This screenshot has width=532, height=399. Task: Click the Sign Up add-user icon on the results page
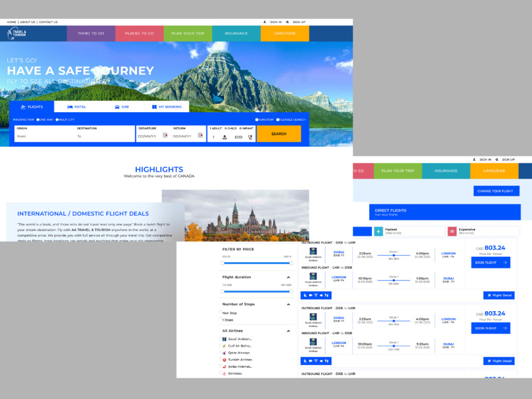pos(496,160)
